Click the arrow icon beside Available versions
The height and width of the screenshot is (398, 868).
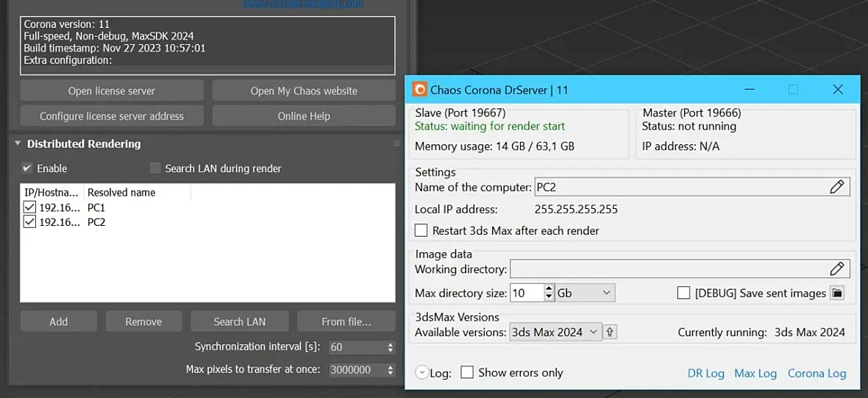(x=610, y=332)
